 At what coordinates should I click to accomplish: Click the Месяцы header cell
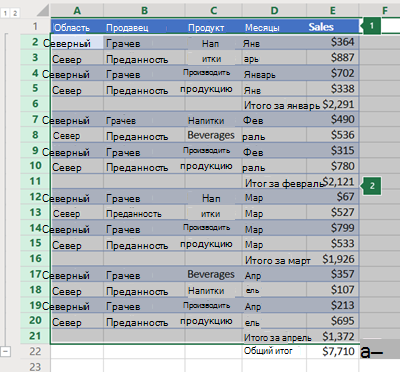pos(274,26)
